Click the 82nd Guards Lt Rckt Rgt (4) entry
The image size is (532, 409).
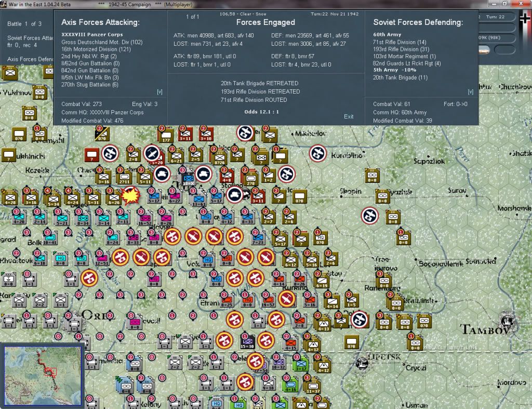pos(406,63)
